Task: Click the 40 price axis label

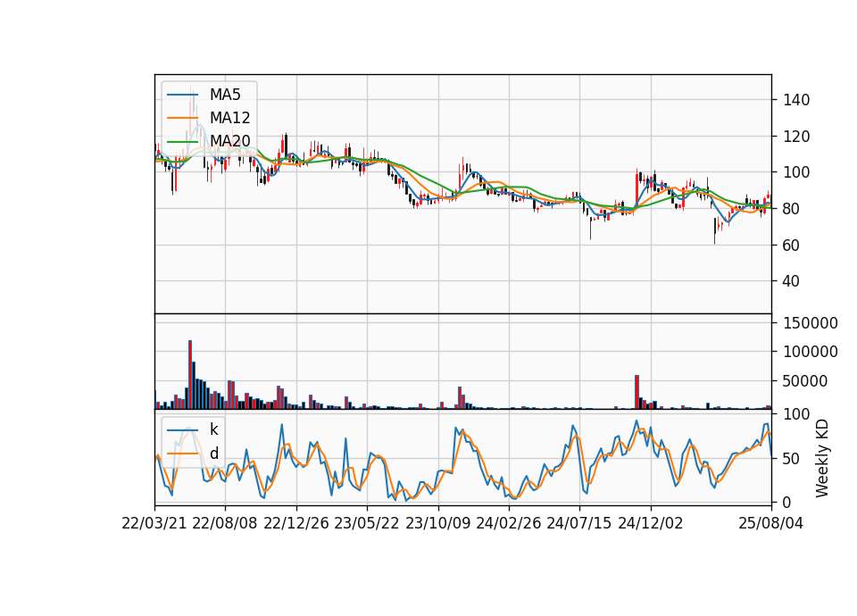Action: tap(792, 281)
